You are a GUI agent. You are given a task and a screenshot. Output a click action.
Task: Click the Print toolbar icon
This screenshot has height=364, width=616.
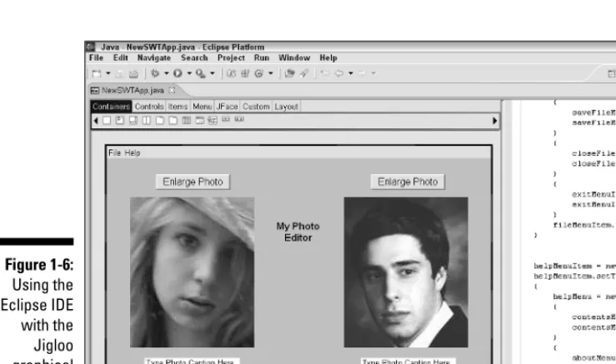(133, 73)
